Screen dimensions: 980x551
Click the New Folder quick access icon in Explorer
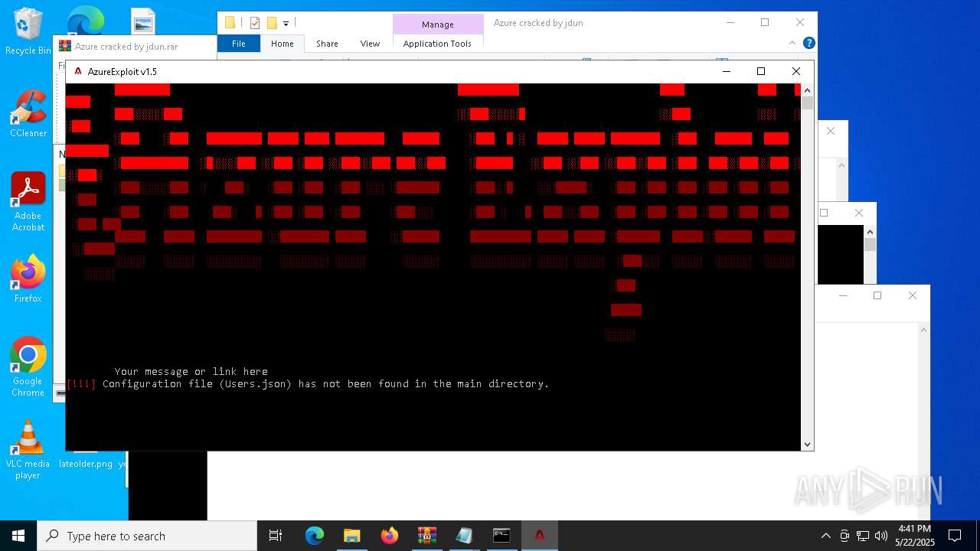[272, 23]
